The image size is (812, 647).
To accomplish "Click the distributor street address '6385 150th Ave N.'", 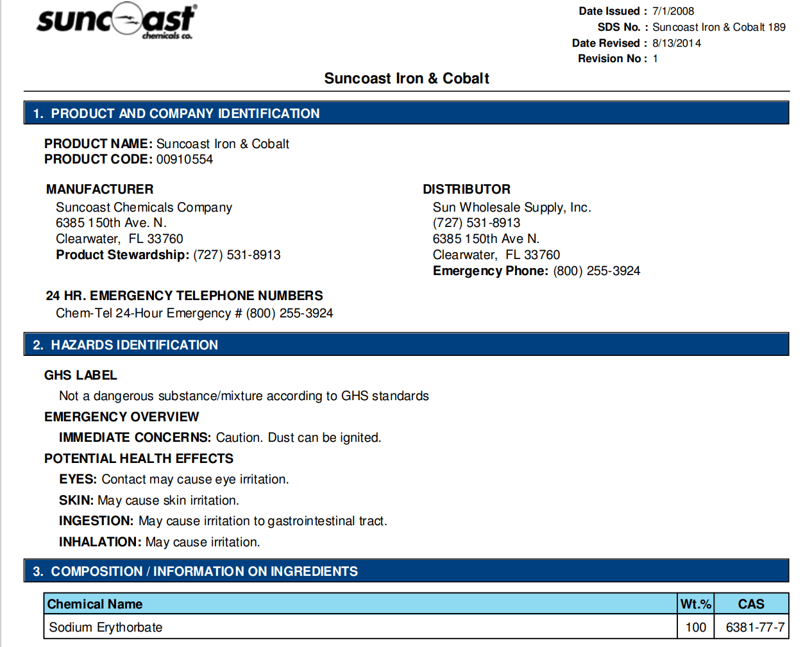I will tap(486, 239).
